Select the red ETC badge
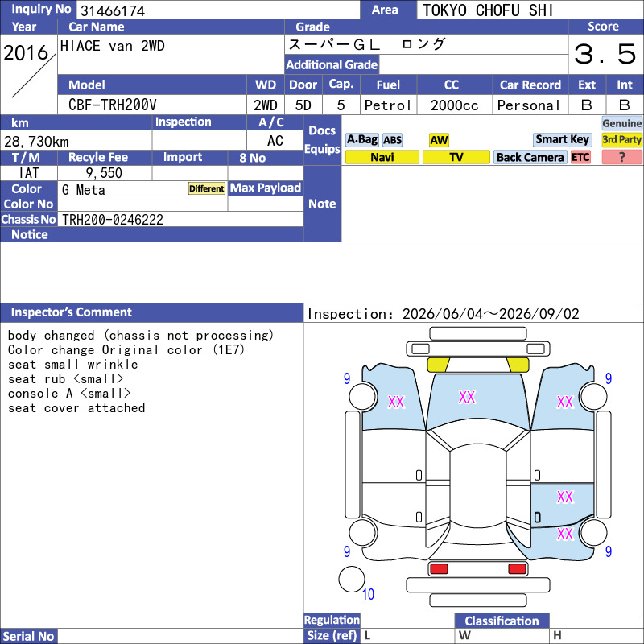Viewport: 644px width, 644px height. click(580, 157)
